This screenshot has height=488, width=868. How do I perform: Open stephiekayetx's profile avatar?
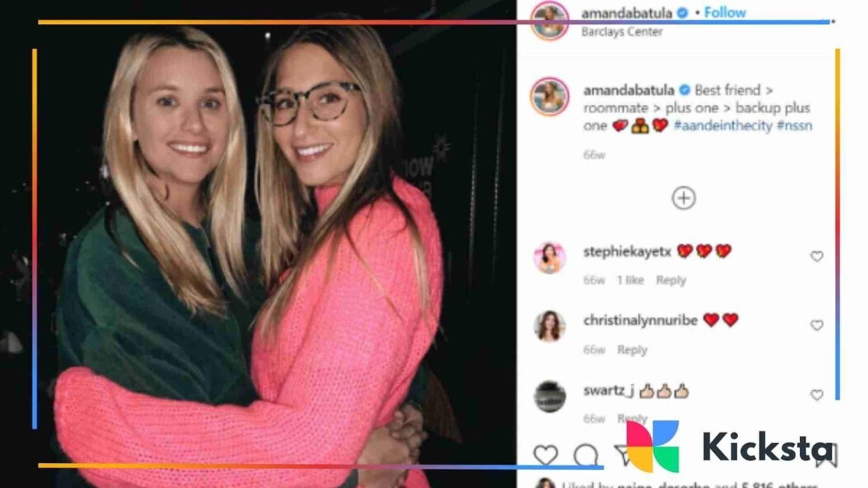(549, 257)
